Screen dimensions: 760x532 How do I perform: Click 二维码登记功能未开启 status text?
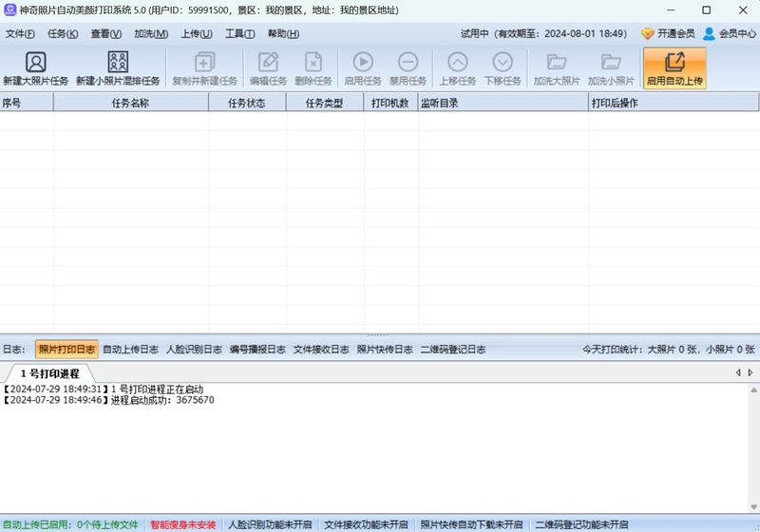[581, 524]
